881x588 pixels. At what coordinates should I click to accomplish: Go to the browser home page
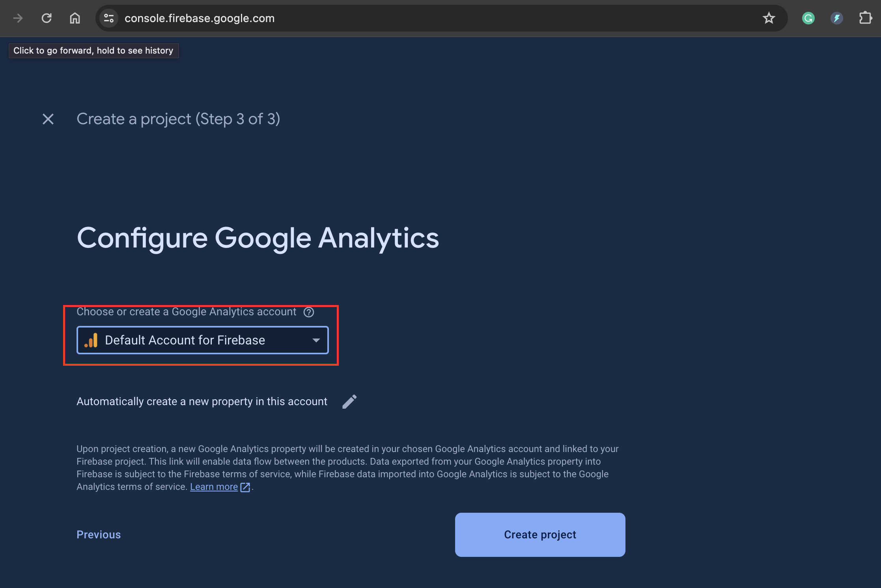[x=75, y=18]
